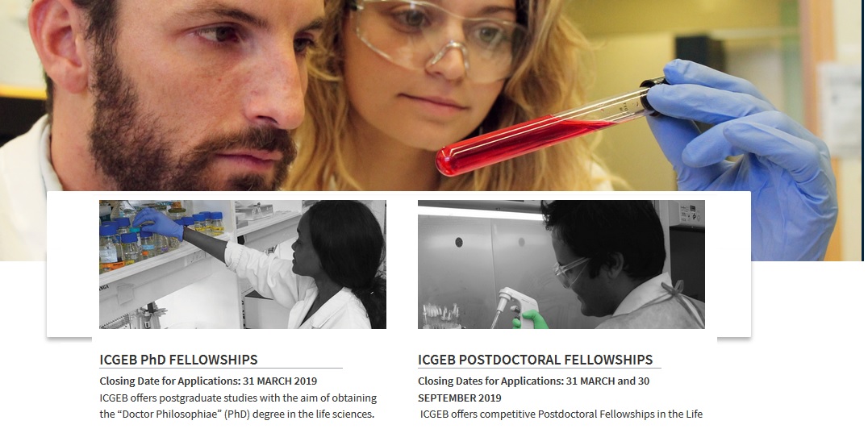Click the 'ICGEB offers competitive Postdoctoral Fellowships' line

tap(561, 414)
